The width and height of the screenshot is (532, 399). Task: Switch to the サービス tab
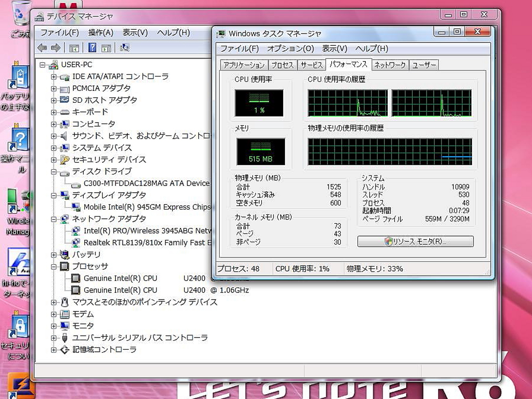311,65
